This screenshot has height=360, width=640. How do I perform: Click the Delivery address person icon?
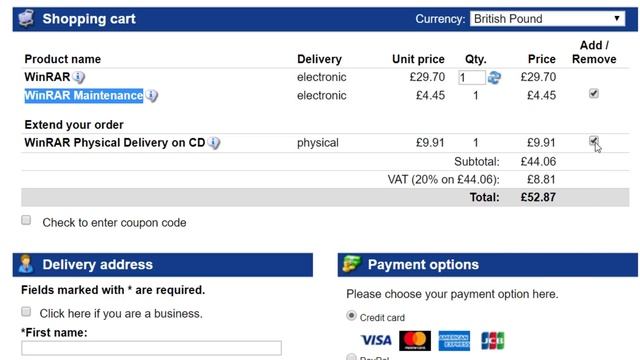click(x=25, y=264)
